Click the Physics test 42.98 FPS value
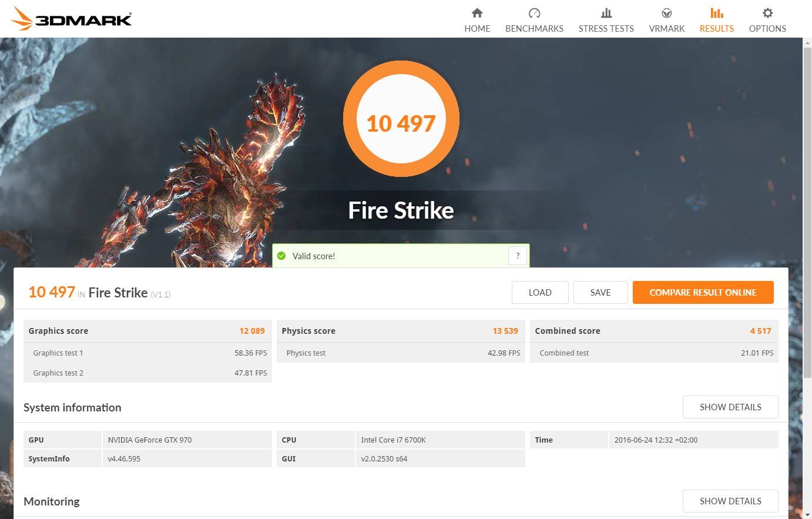 point(504,353)
